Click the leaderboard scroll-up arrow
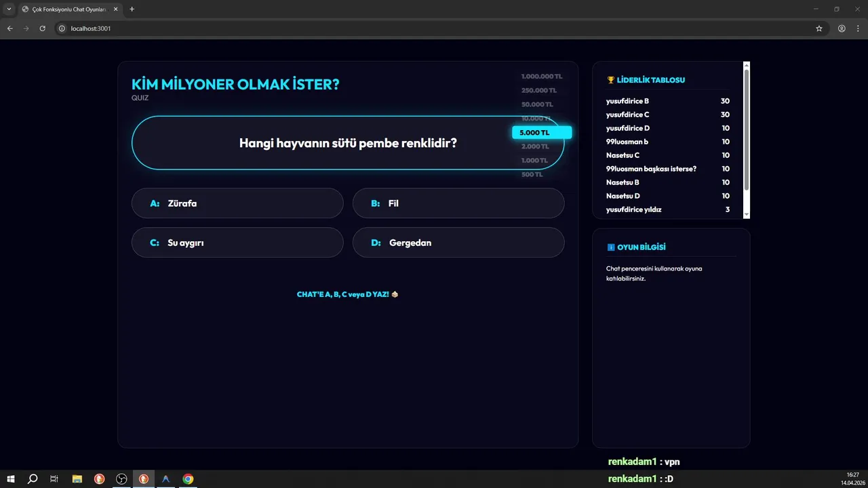The height and width of the screenshot is (488, 868). 747,65
